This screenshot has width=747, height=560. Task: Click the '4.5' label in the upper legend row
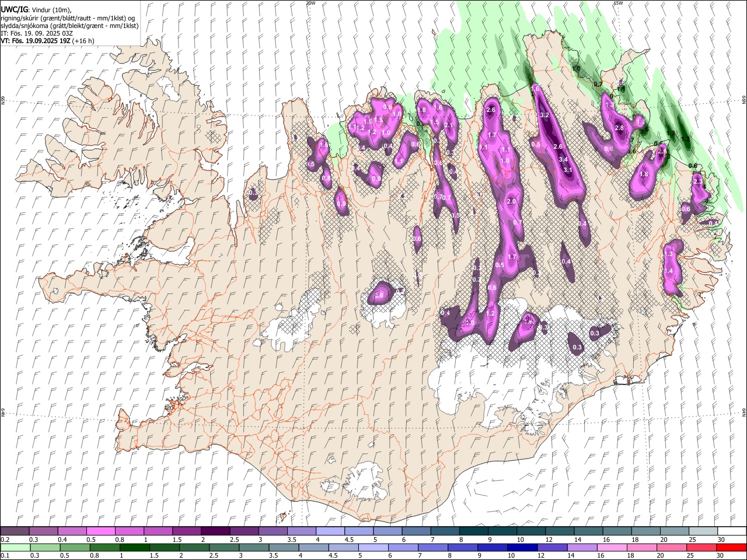349,540
